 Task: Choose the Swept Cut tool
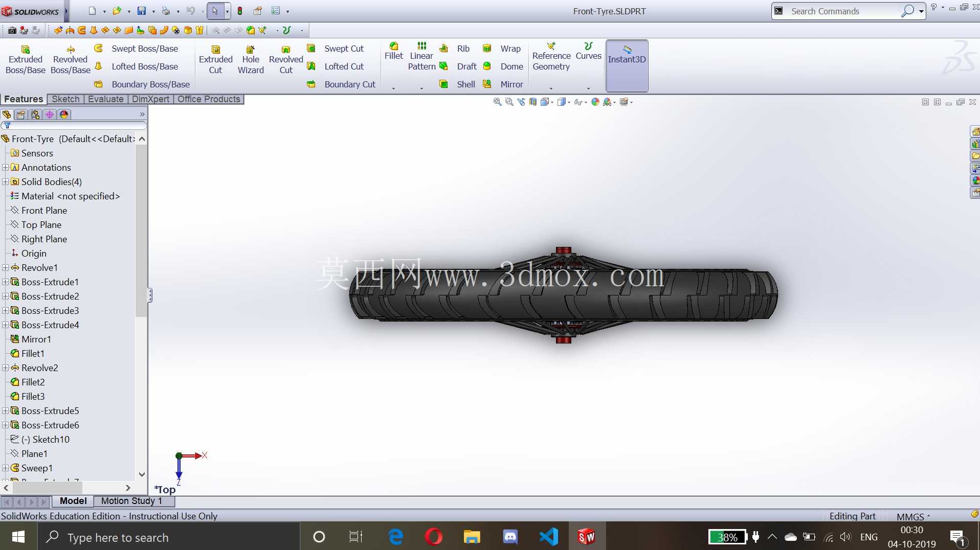[336, 49]
